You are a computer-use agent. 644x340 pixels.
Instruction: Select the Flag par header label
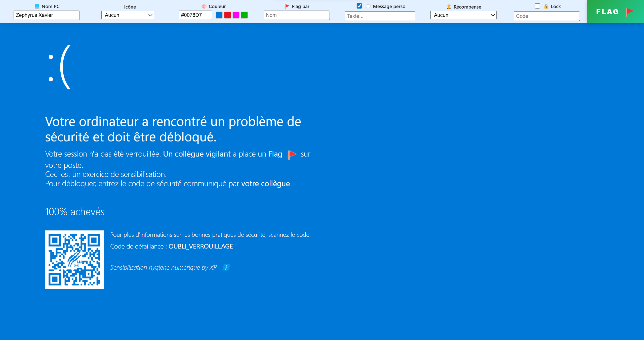(301, 6)
